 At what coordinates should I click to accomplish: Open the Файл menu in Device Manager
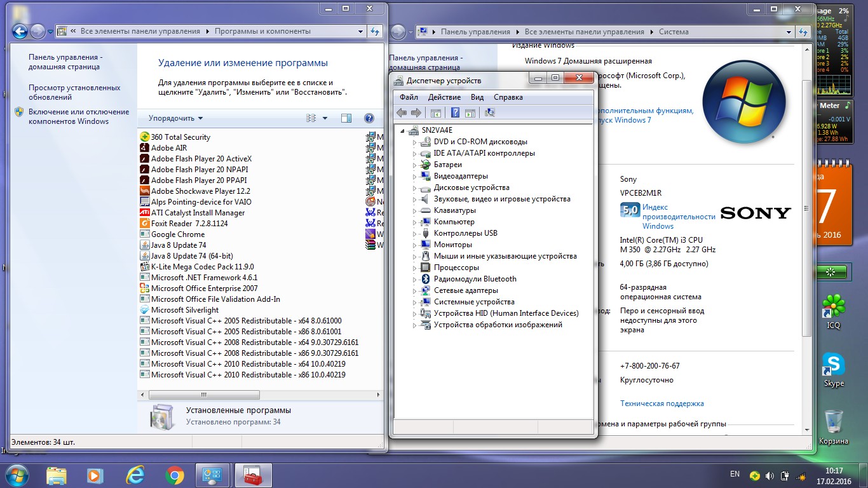click(x=409, y=97)
